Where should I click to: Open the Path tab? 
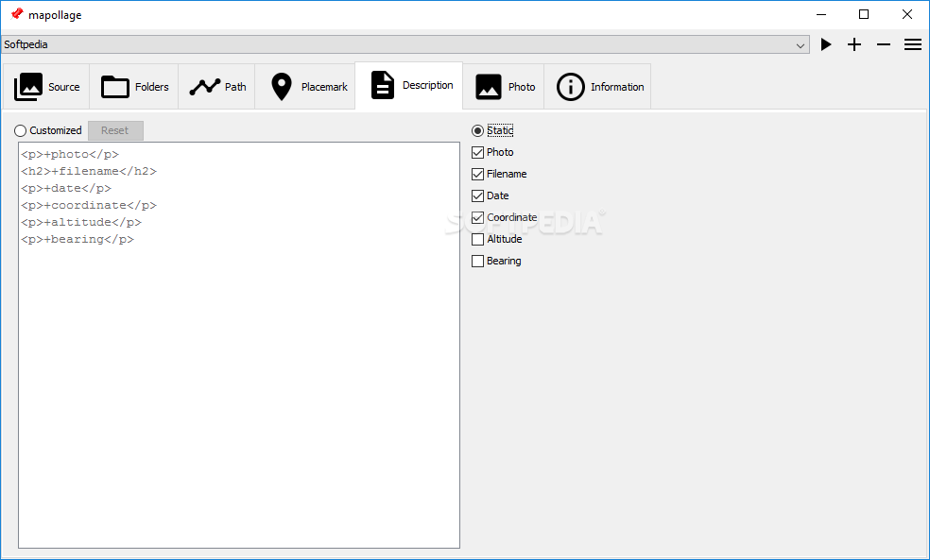point(217,87)
